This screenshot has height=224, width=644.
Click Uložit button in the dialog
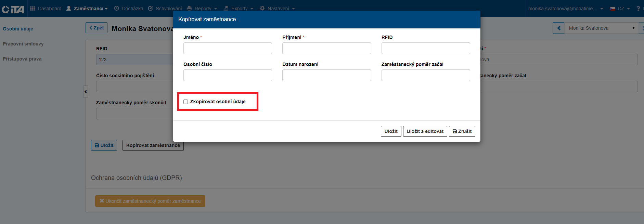(x=391, y=131)
